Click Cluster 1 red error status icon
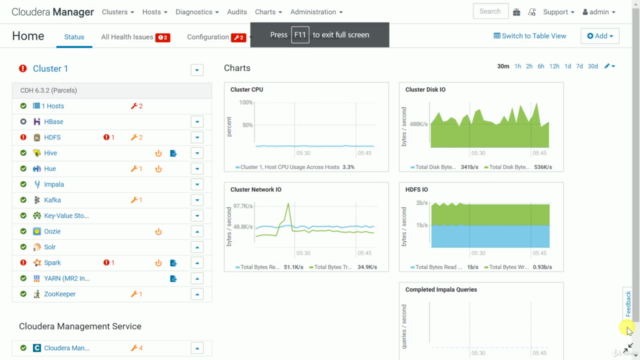Viewport: 640px width, 360px height. (23, 69)
